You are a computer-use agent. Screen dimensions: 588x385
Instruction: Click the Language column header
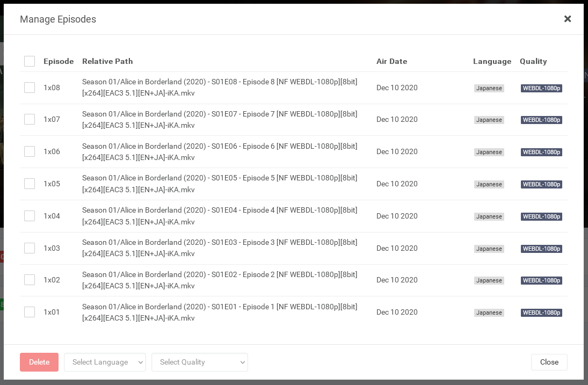492,61
